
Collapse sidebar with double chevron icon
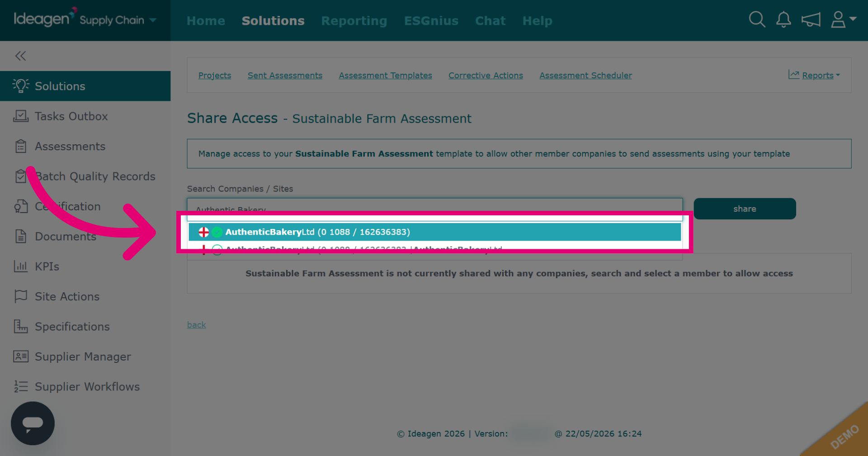tap(20, 56)
